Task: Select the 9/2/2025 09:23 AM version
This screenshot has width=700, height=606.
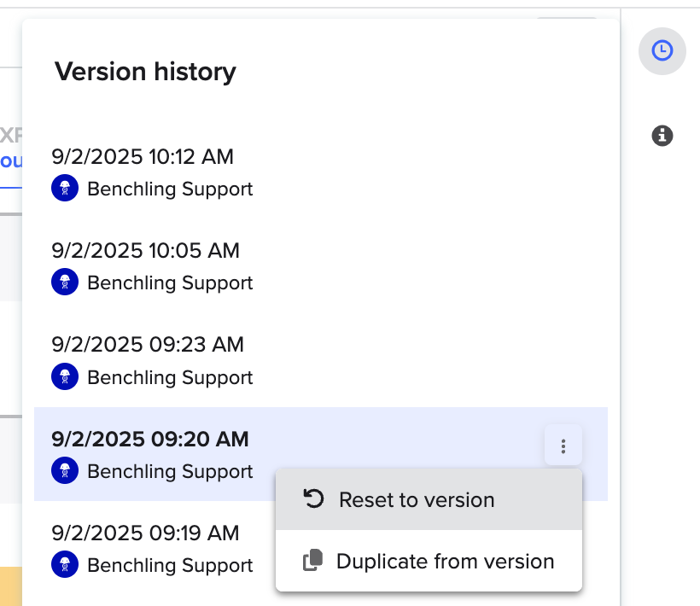Action: (148, 344)
